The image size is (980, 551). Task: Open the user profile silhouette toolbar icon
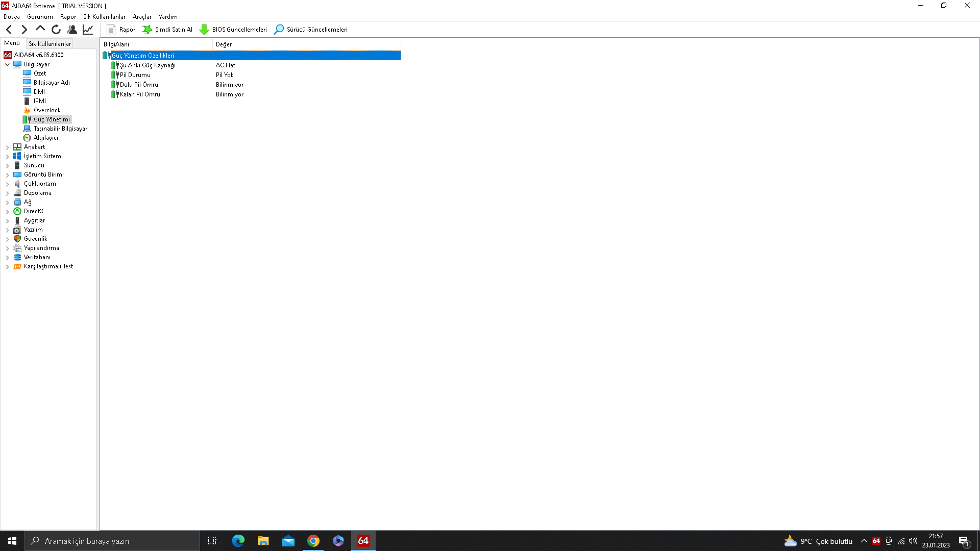click(72, 30)
